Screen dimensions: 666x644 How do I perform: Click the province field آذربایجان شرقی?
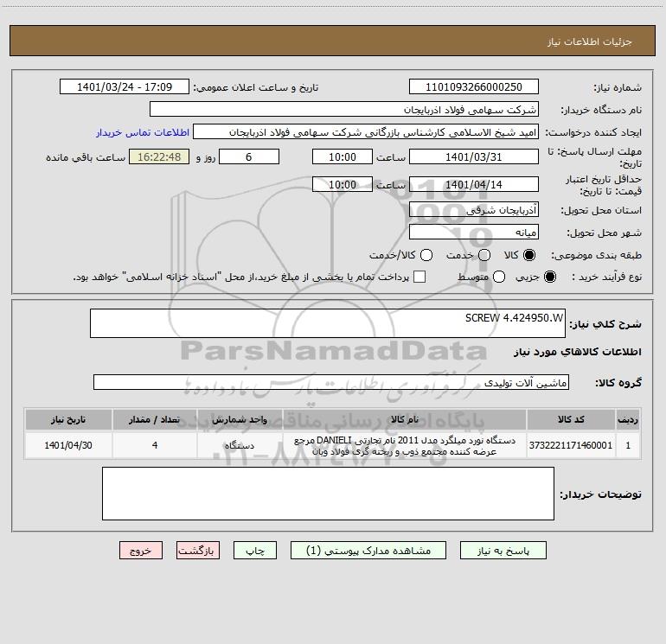(474, 210)
